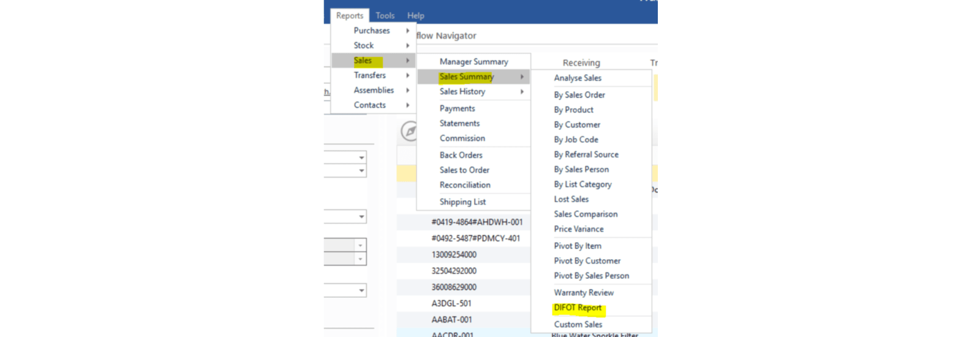
Task: Click the Contacts submenu arrow
Action: click(407, 105)
